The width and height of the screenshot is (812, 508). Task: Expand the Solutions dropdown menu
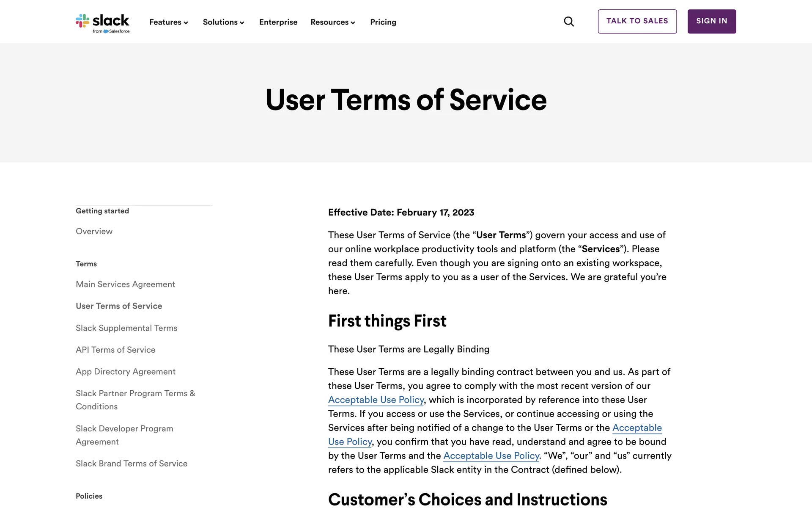223,22
